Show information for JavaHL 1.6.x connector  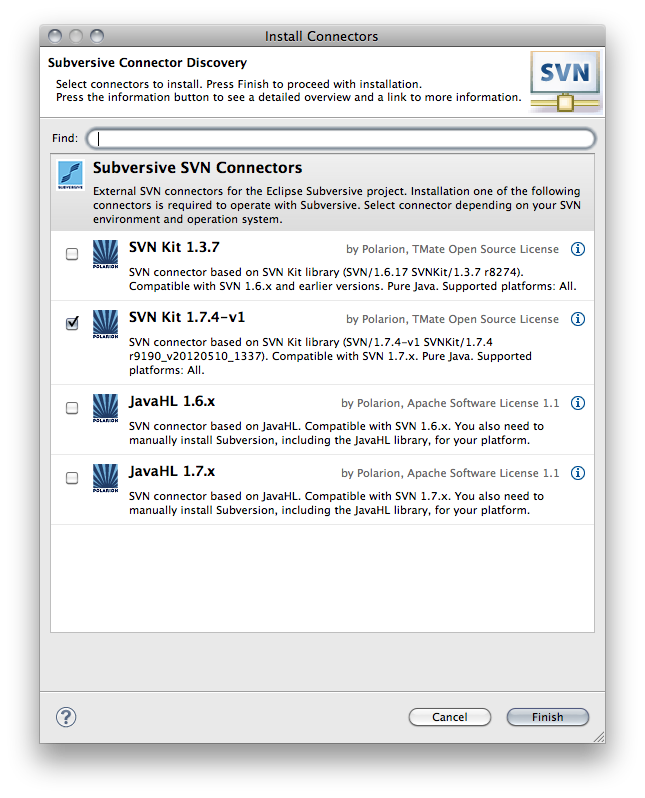point(577,403)
